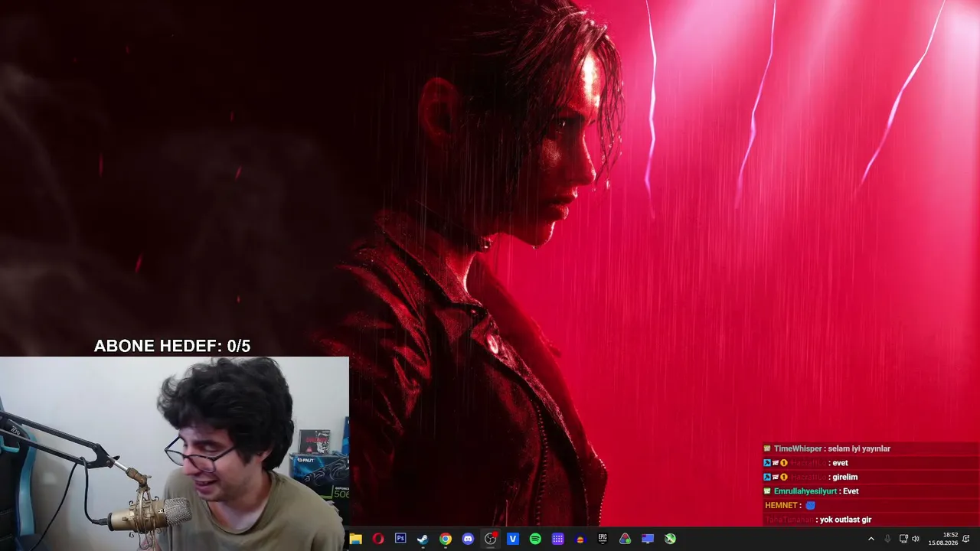Image resolution: width=980 pixels, height=551 pixels.
Task: Click TimeWhisper's "selam iyi yayınlar" chat message
Action: click(859, 448)
